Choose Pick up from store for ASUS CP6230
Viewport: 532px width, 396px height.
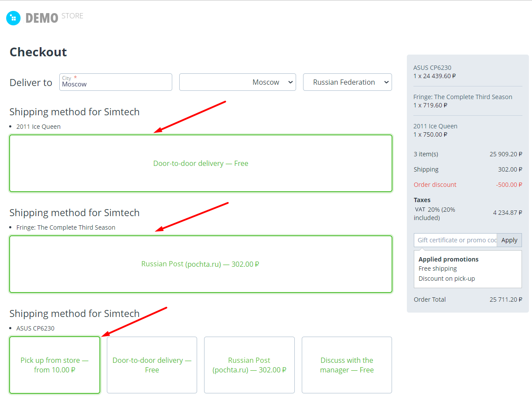[x=55, y=365]
